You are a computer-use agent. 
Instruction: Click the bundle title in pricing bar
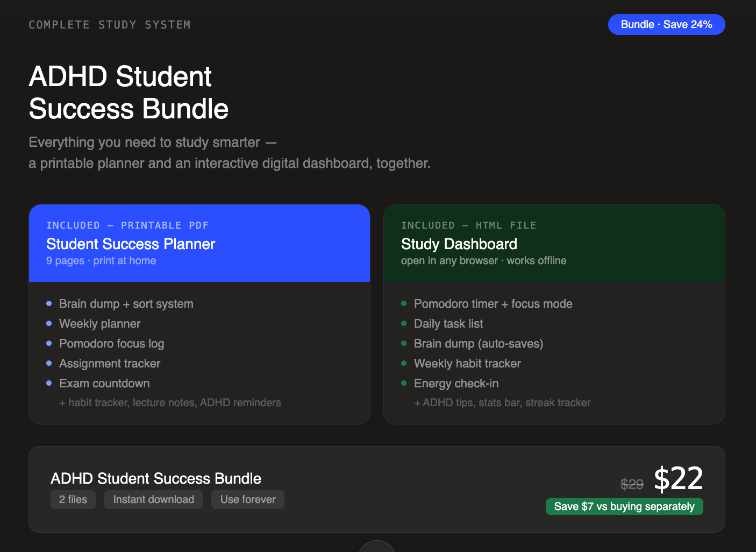(x=156, y=478)
